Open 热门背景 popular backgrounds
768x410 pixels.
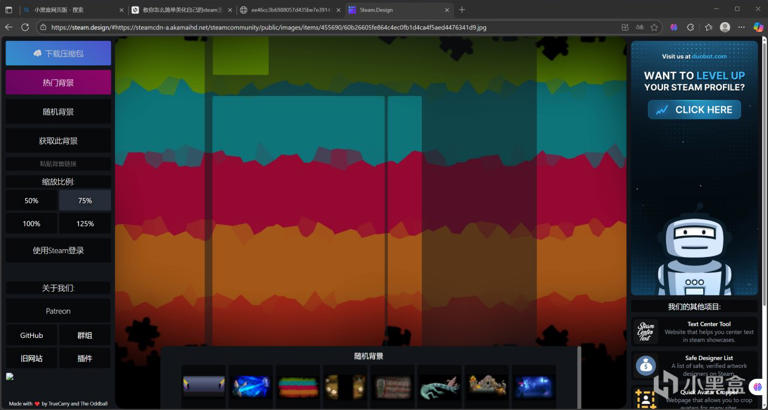[58, 83]
